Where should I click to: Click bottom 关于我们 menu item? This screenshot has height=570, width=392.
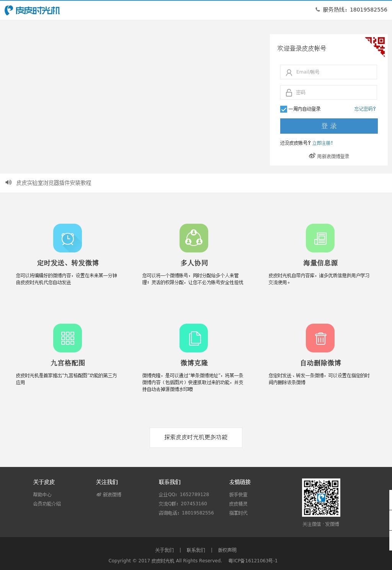164,550
